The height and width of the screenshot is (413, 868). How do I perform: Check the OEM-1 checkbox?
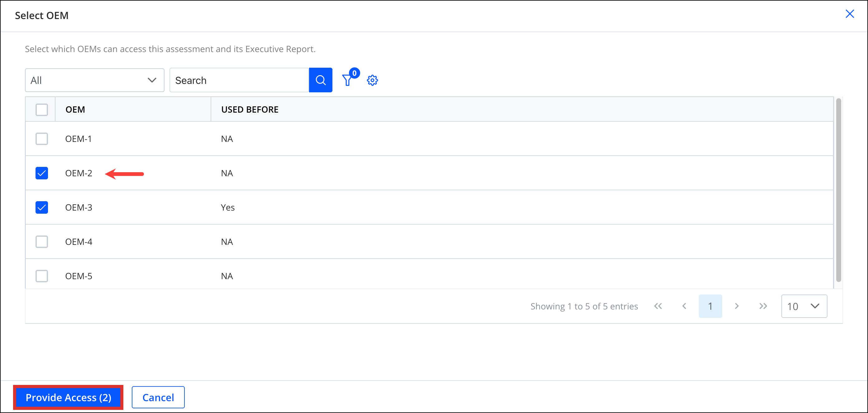point(42,139)
